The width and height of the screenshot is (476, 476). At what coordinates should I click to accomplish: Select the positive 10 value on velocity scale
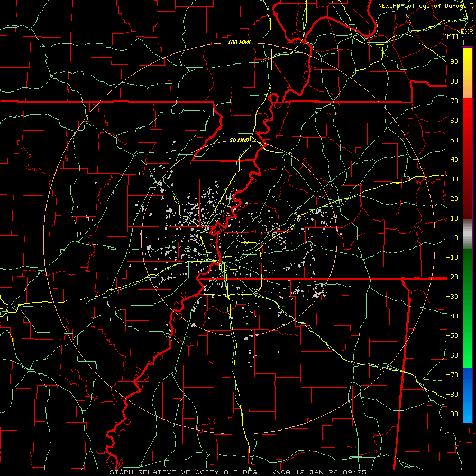(x=454, y=218)
